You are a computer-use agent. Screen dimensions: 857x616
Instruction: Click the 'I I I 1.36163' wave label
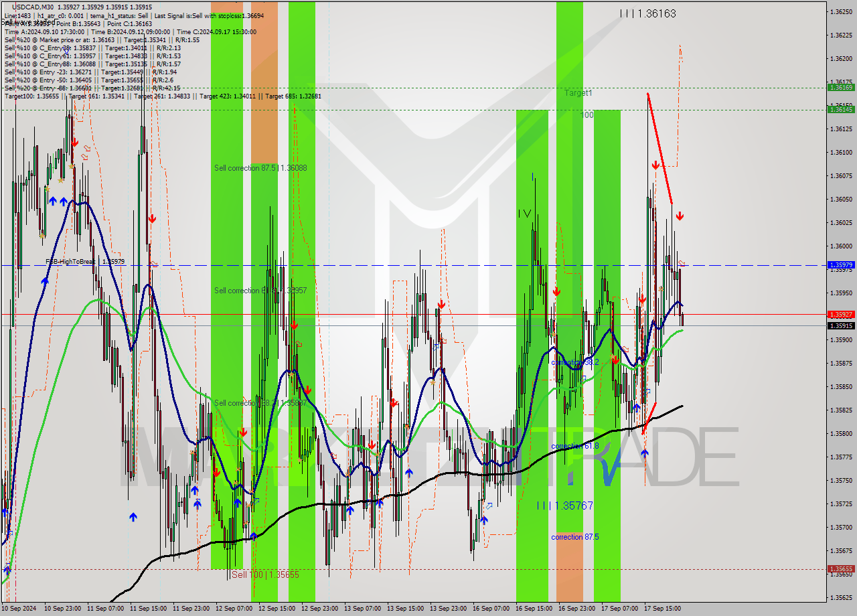click(647, 13)
